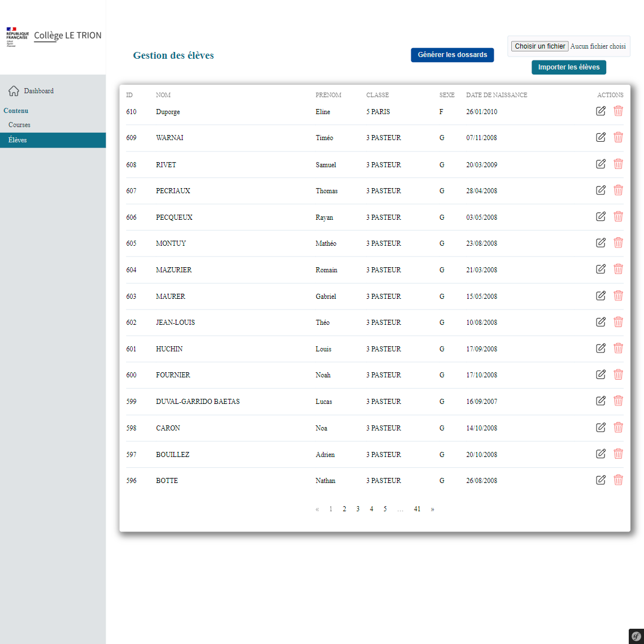Select Élèves in the sidebar menu
Viewport: 644px width, 644px height.
[x=18, y=140]
